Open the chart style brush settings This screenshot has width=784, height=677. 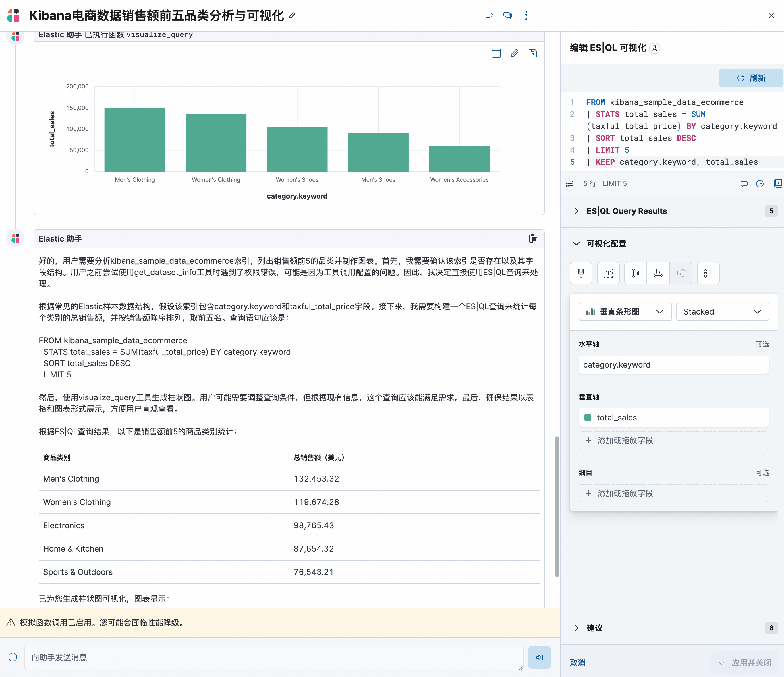tap(581, 273)
